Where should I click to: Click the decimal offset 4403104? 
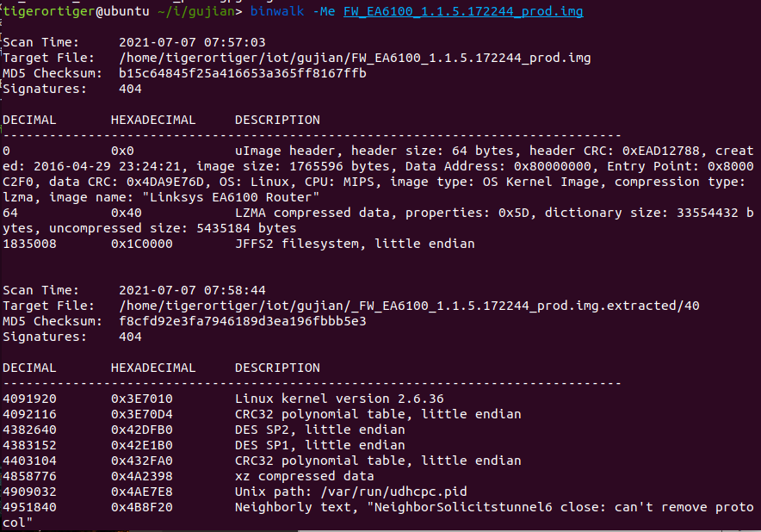29,461
